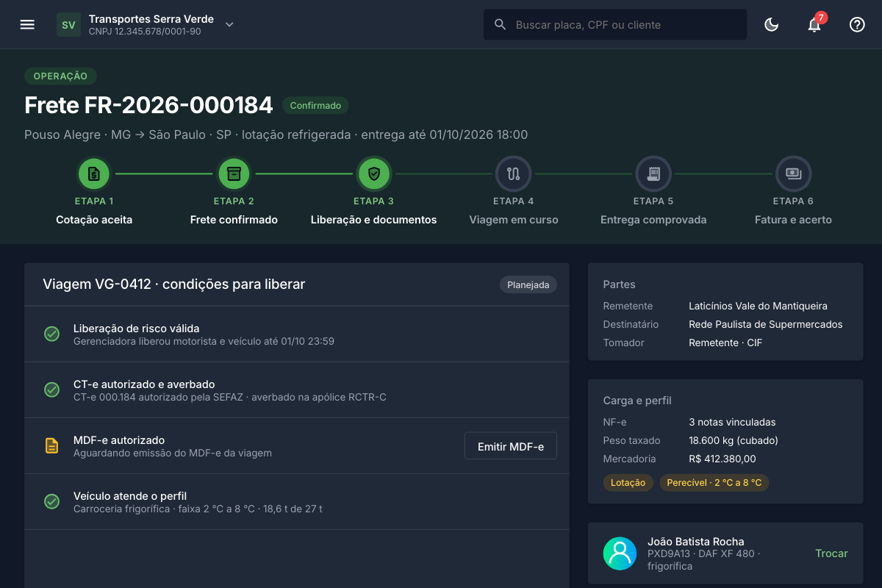Click destinatário Rede Paulista de Supermercados
882x588 pixels.
click(766, 324)
